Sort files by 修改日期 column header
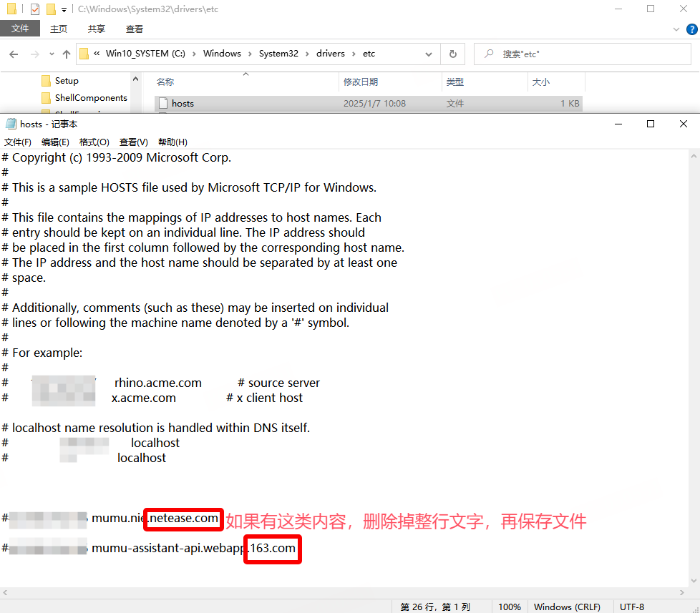 [361, 82]
